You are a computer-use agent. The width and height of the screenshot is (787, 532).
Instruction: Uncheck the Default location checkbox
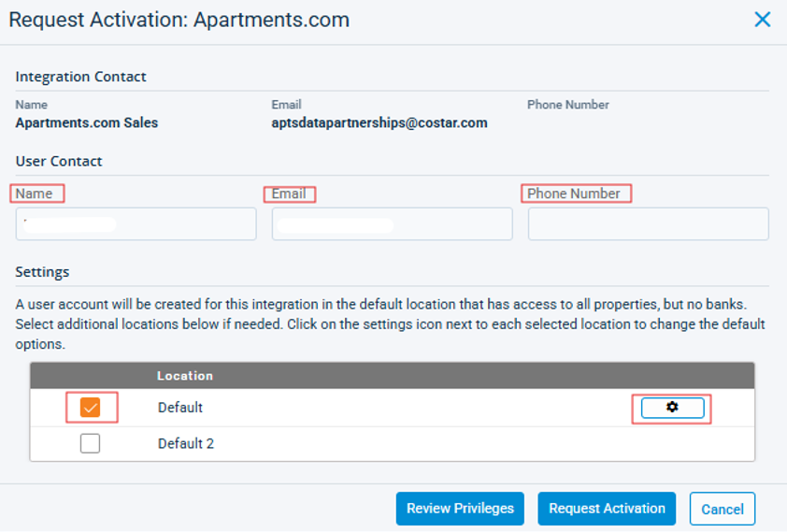[x=91, y=408]
